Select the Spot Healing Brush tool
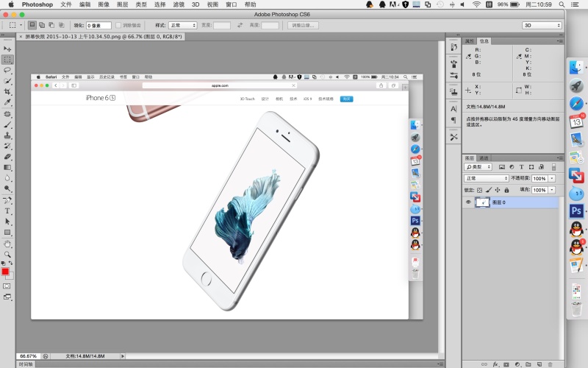The height and width of the screenshot is (368, 588). pyautogui.click(x=7, y=114)
